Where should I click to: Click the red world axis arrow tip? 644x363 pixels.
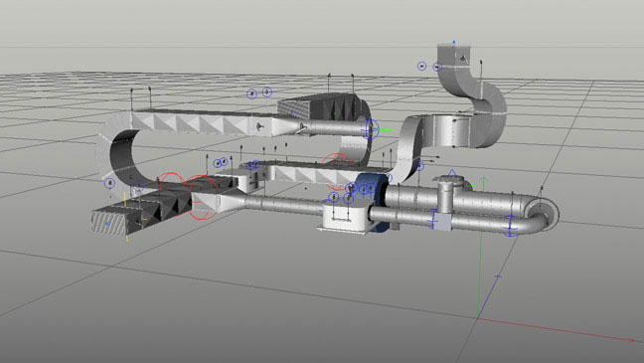(x=631, y=340)
